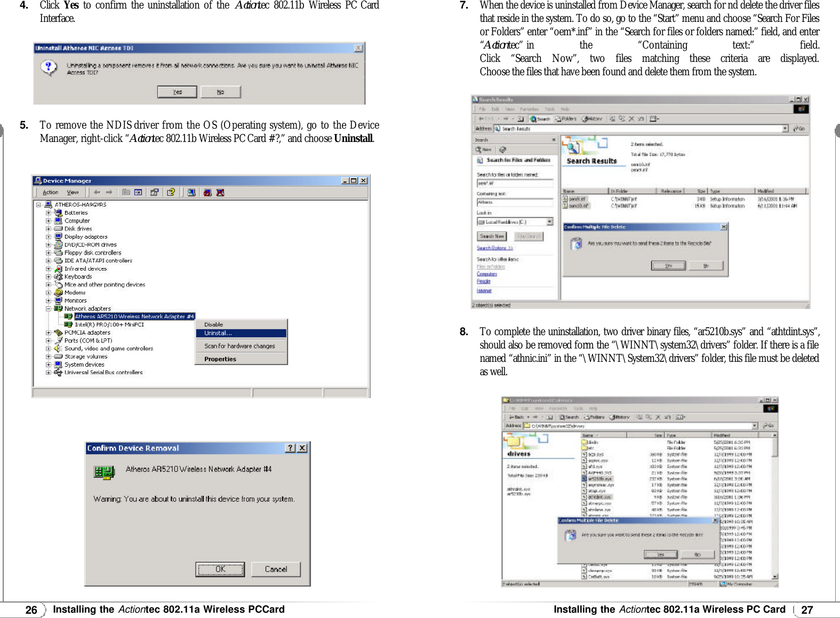
Task: Click the Properties toolbar icon in Device Manager
Action: click(154, 192)
